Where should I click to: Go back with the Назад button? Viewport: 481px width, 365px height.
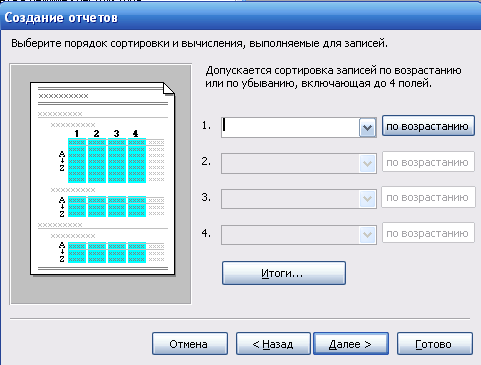(x=273, y=344)
